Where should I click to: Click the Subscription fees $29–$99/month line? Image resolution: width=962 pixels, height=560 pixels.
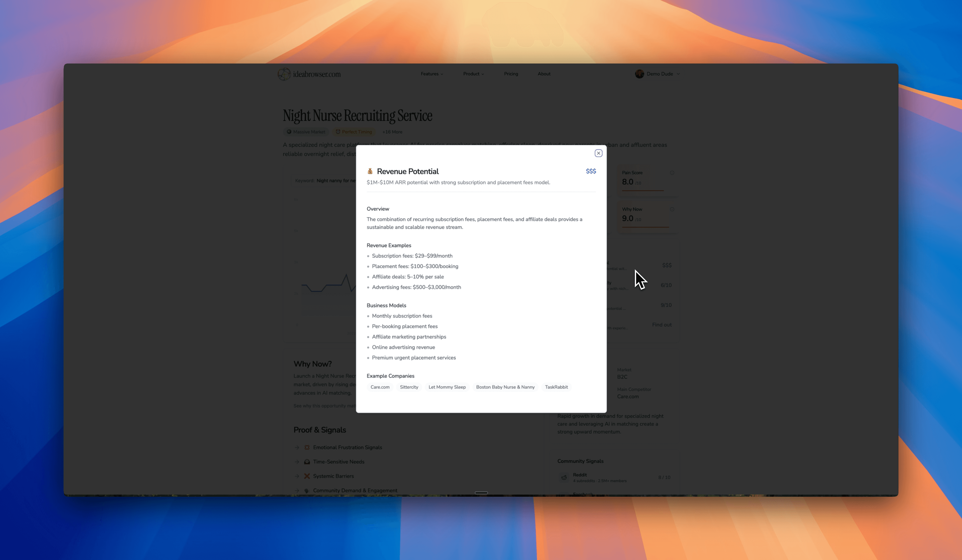412,256
